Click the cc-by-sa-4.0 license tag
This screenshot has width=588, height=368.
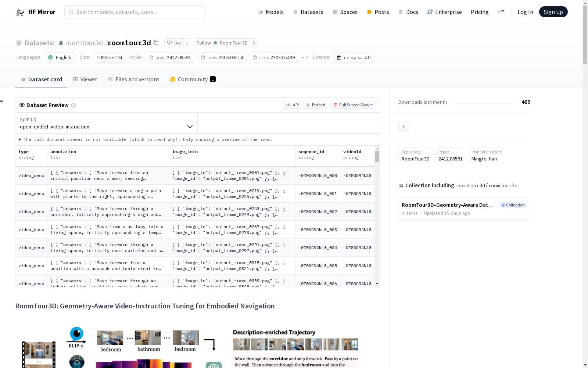pos(354,57)
